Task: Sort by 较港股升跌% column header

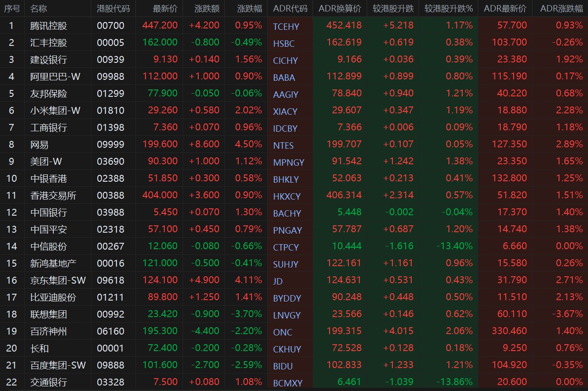Action: pyautogui.click(x=448, y=8)
